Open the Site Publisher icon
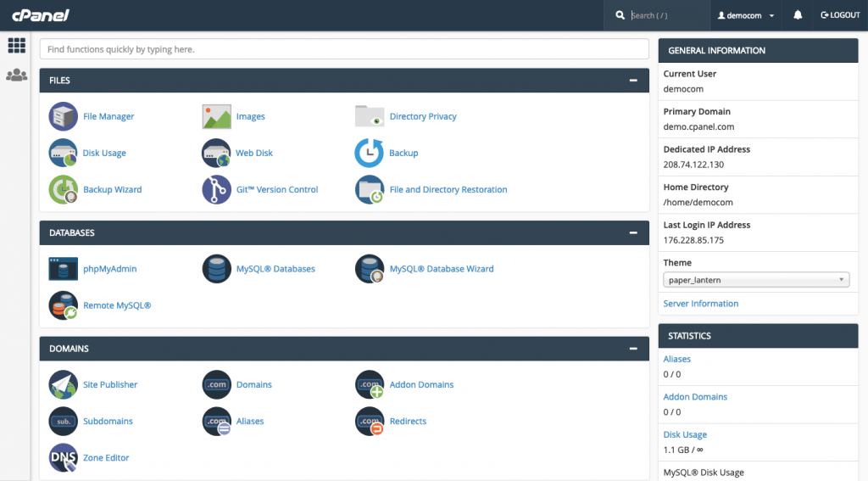Image resolution: width=868 pixels, height=481 pixels. point(63,384)
